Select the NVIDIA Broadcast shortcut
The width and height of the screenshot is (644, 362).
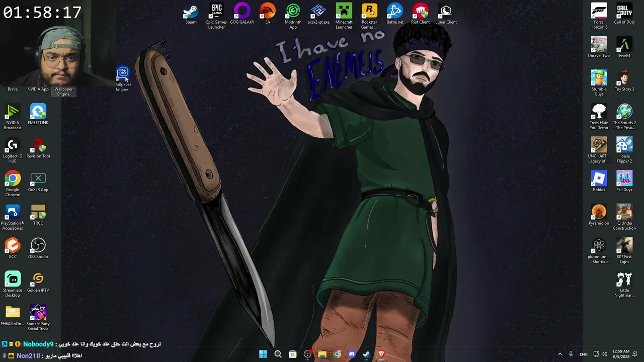coord(13,117)
